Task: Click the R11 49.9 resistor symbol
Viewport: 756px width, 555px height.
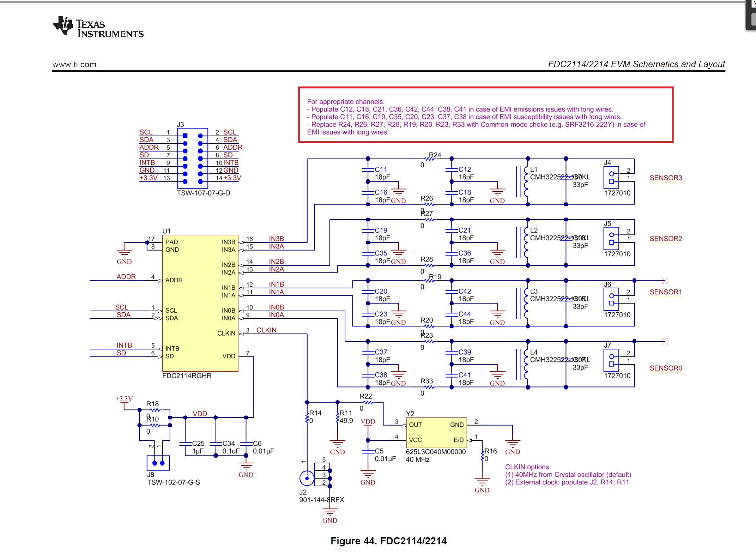Action: (x=337, y=418)
